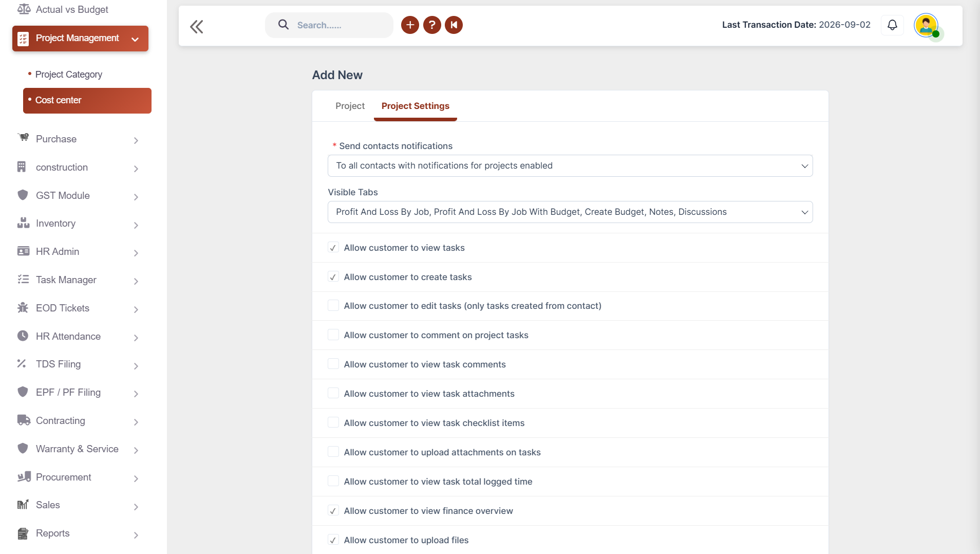Open Sales menu label
The image size is (980, 554).
tap(48, 505)
